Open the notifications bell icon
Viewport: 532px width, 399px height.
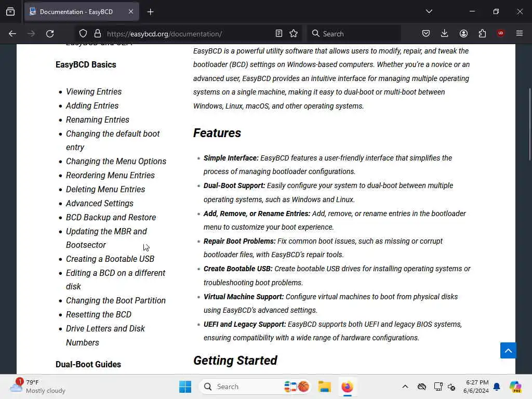tap(497, 387)
